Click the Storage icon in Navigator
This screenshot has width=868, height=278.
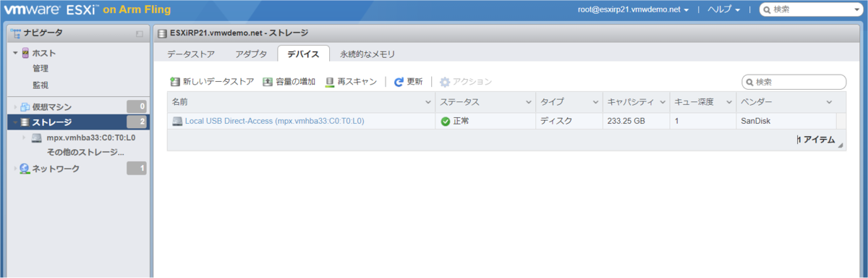pyautogui.click(x=25, y=122)
